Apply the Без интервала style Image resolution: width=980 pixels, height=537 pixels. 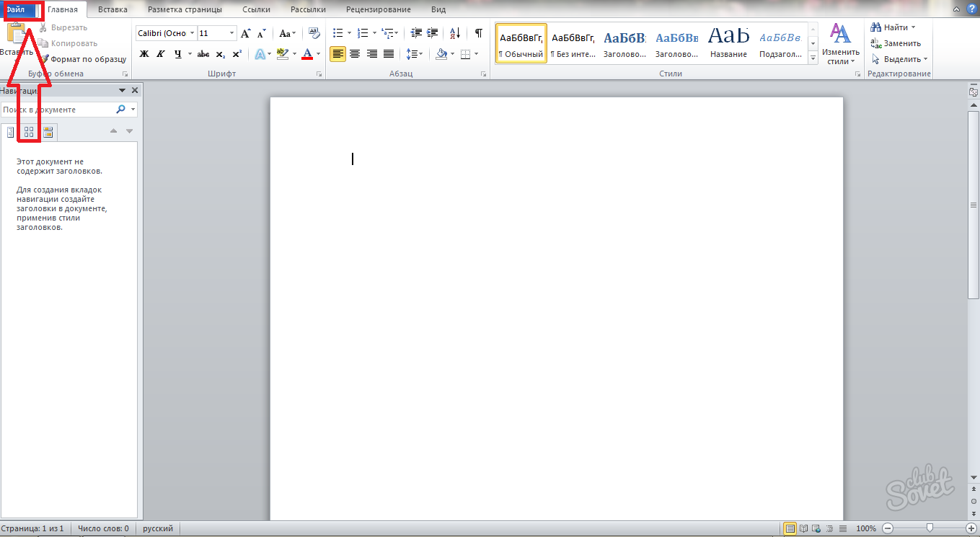pyautogui.click(x=573, y=43)
